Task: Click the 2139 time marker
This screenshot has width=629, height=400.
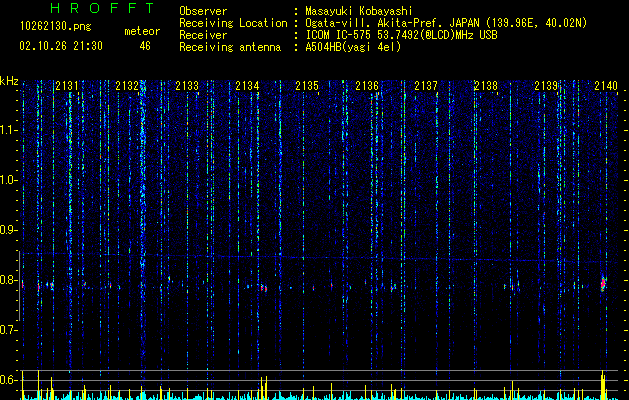Action: [546, 85]
